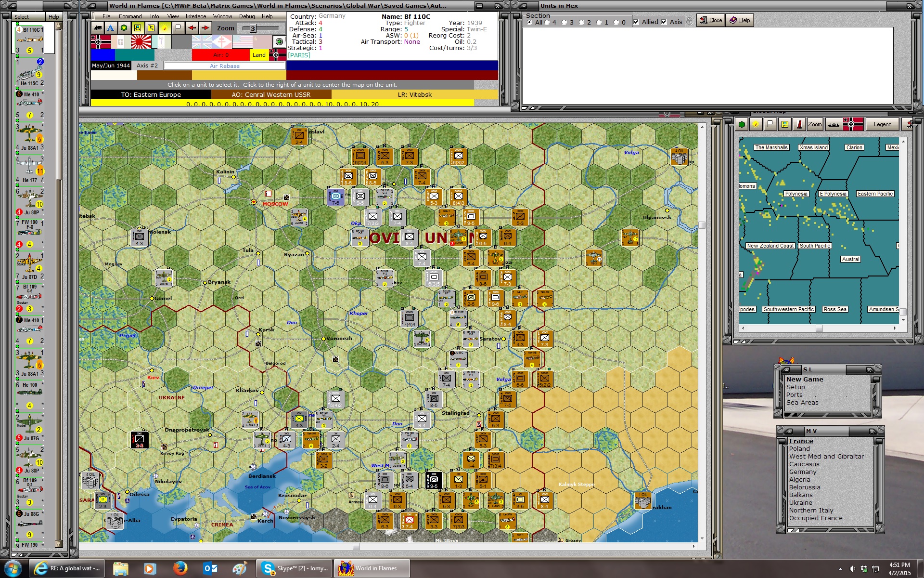Uncheck the Axis checkbox

[664, 22]
